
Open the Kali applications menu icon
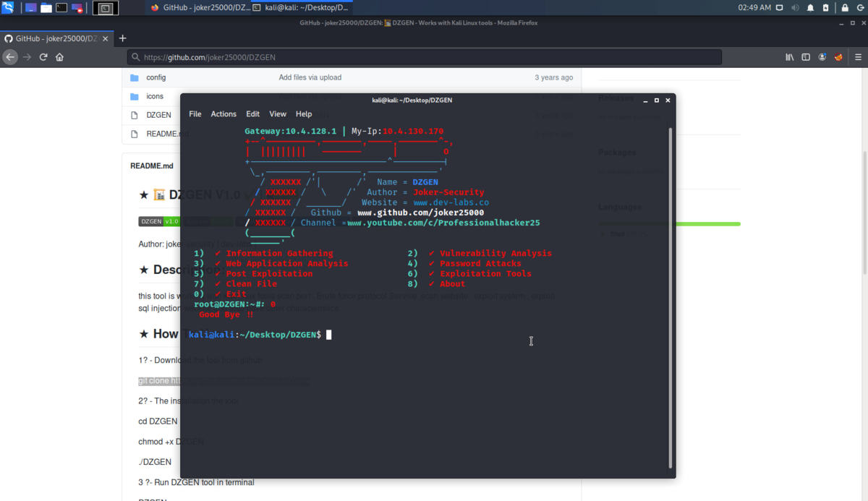pyautogui.click(x=8, y=8)
